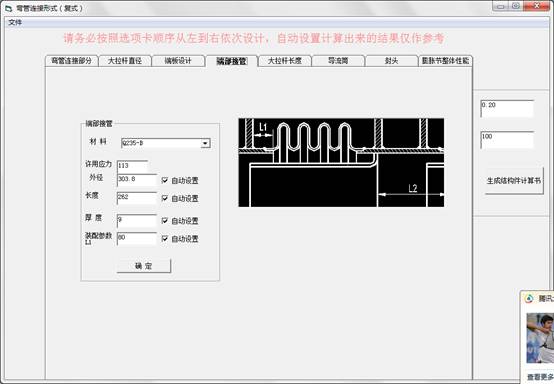Switch to the 膨胀节整体性能 tab
Image resolution: width=554 pixels, height=384 pixels.
(445, 61)
